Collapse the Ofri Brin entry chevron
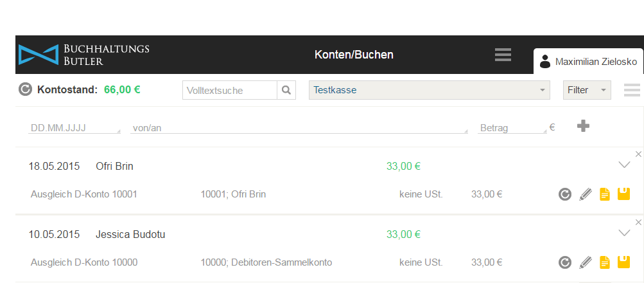 (x=624, y=165)
